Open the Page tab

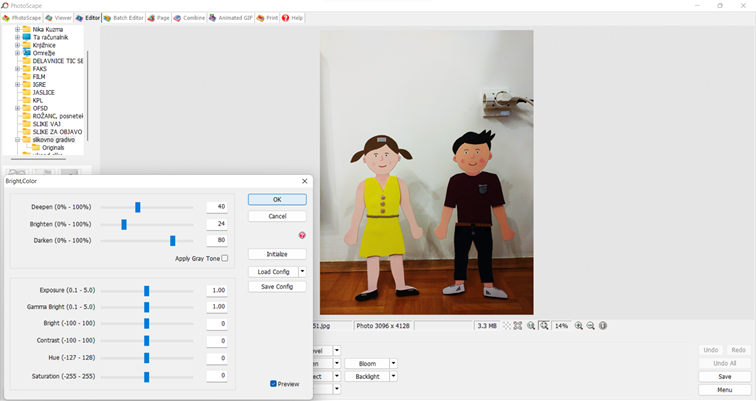coord(159,18)
